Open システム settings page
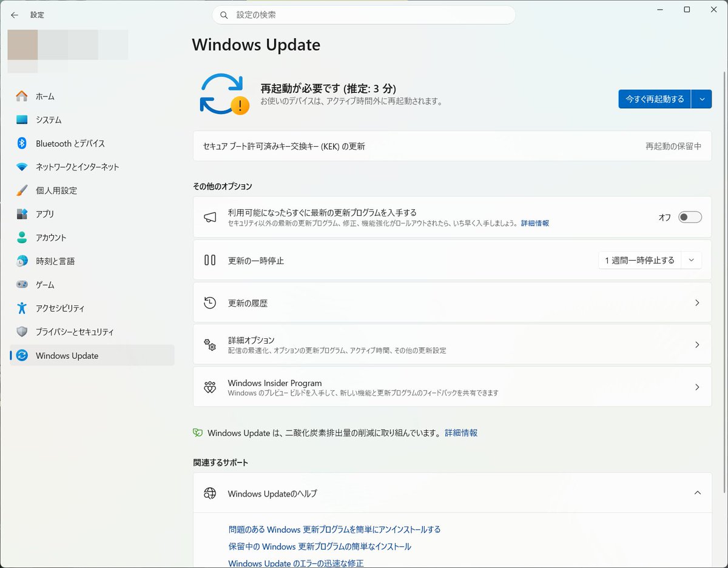The height and width of the screenshot is (568, 728). click(92, 120)
